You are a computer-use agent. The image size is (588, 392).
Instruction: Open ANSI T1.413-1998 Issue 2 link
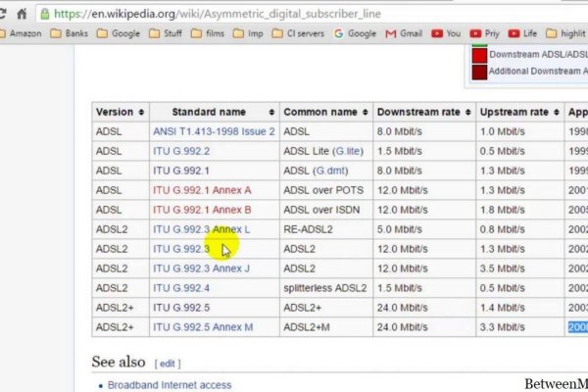(214, 131)
